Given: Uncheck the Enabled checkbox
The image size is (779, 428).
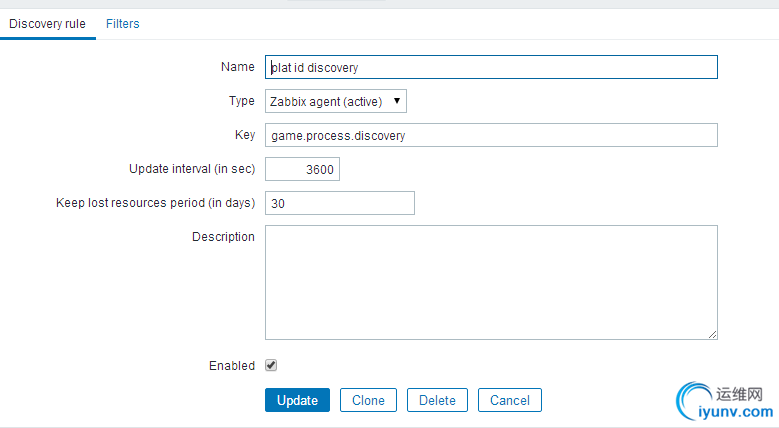Looking at the screenshot, I should point(271,365).
